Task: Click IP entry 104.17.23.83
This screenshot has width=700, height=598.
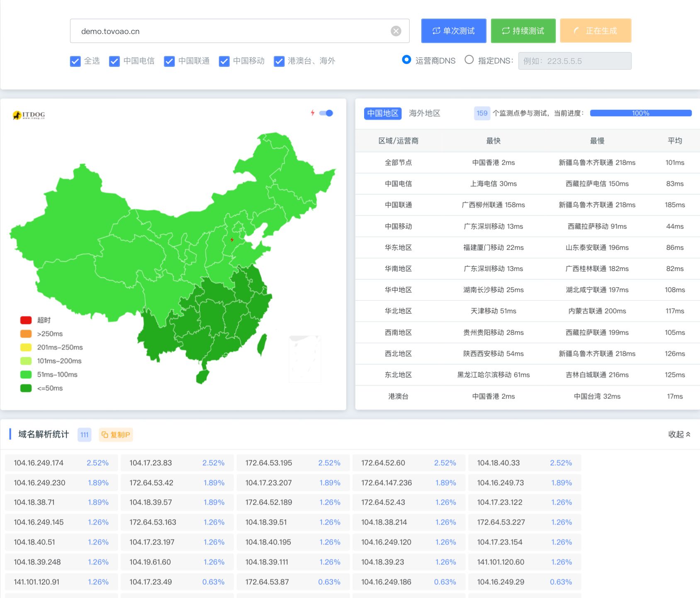Action: (177, 463)
